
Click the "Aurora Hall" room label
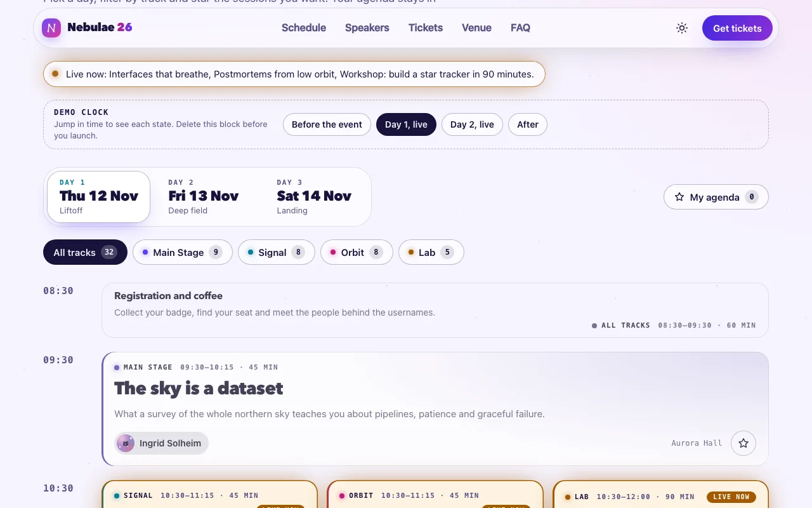coord(697,443)
